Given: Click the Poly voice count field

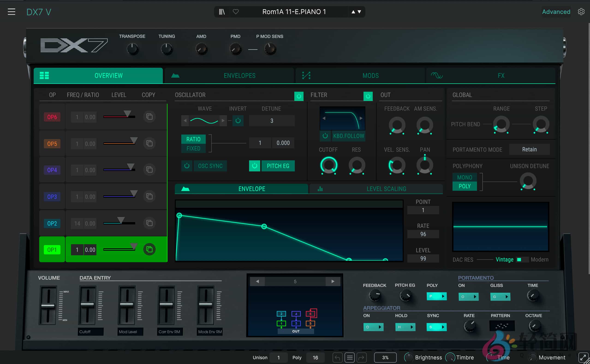Looking at the screenshot, I should coord(315,358).
